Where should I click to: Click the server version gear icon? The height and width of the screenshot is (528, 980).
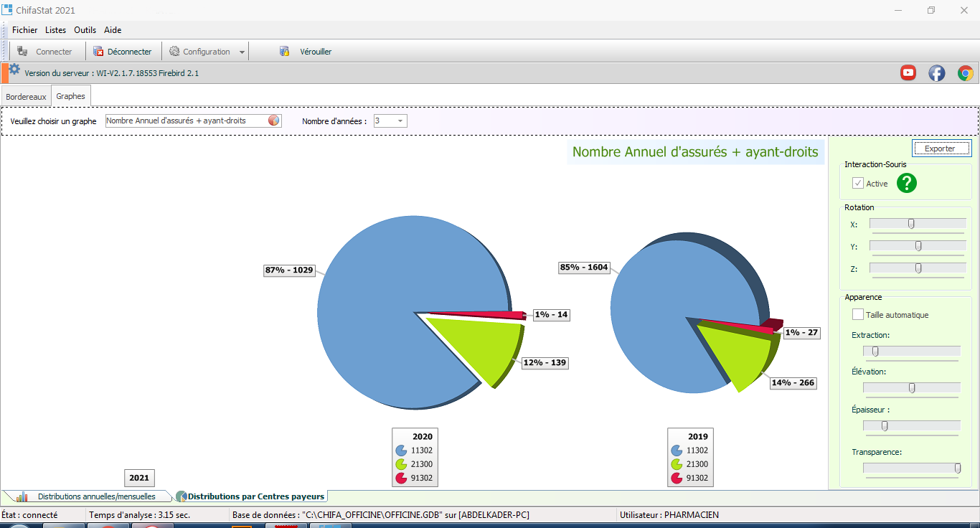point(14,70)
